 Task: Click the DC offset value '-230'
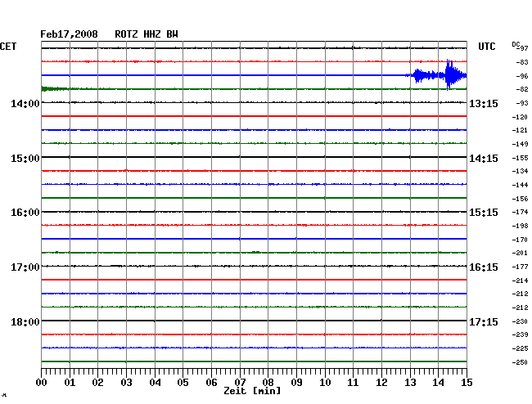point(520,321)
